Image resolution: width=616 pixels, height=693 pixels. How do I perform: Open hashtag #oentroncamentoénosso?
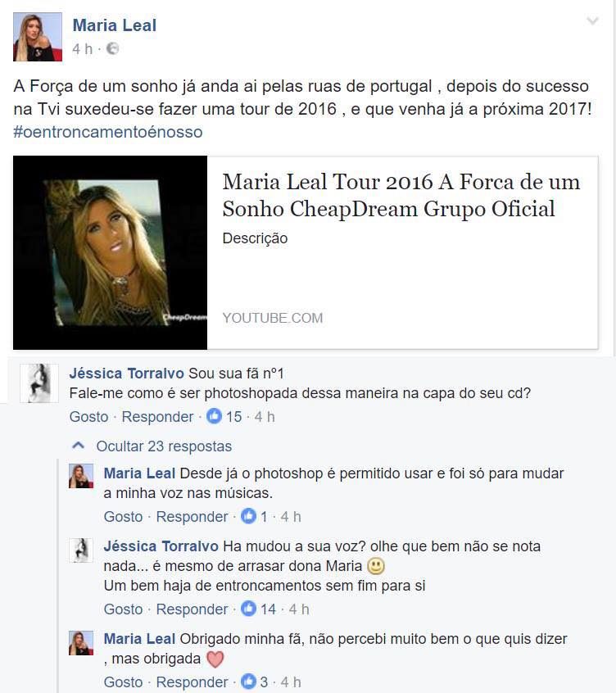pos(108,132)
